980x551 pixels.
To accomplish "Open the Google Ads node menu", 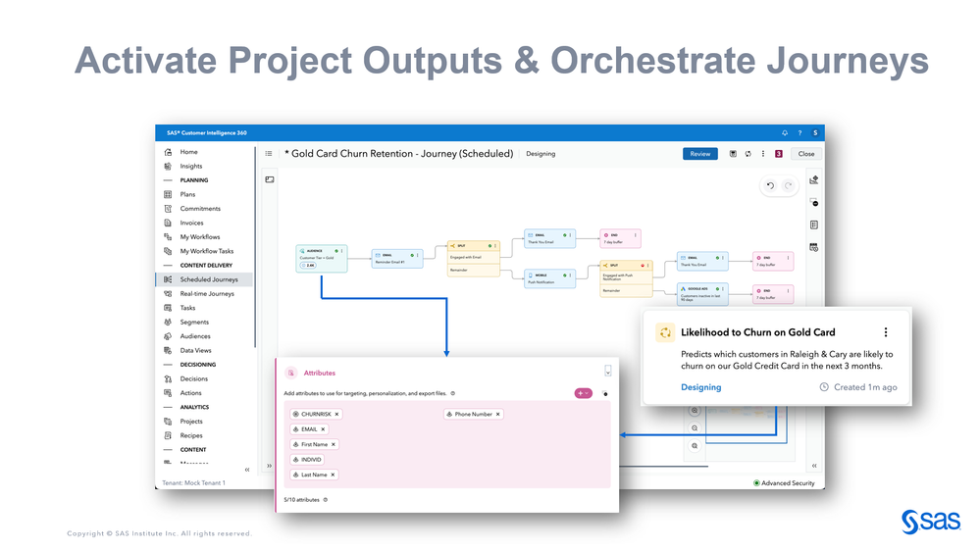I will coord(723,289).
